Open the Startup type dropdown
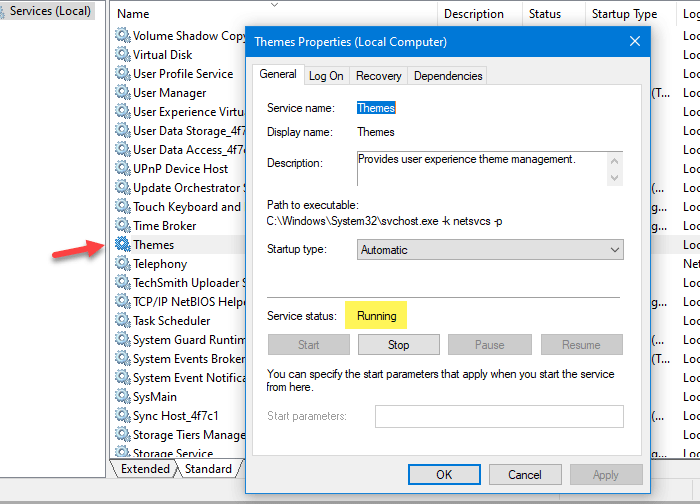The image size is (700, 504). pos(490,250)
